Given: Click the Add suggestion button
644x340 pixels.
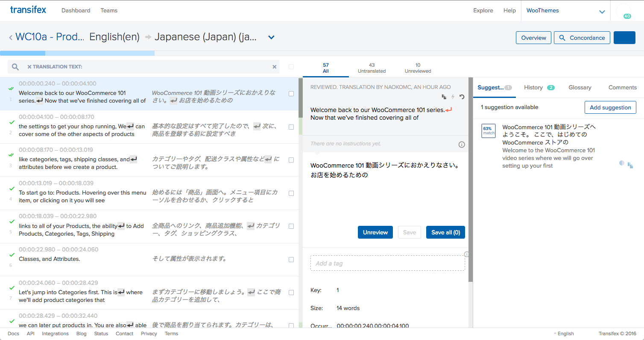Looking at the screenshot, I should point(610,107).
